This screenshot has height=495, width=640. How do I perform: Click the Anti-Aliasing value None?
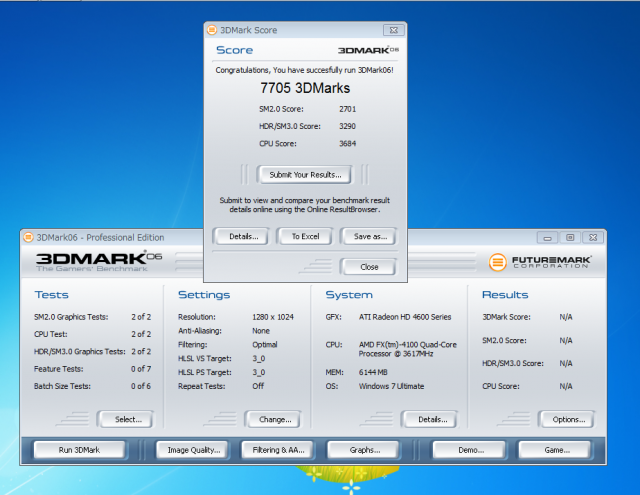261,331
